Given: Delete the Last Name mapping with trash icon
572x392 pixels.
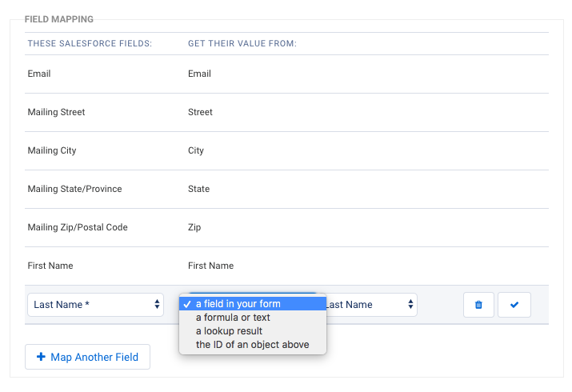Looking at the screenshot, I should click(478, 305).
